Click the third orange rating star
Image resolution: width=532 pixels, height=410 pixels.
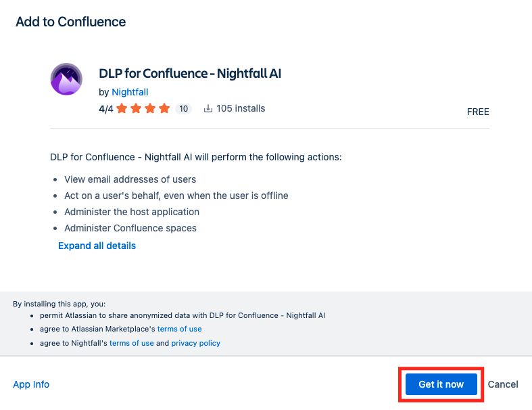tap(150, 108)
